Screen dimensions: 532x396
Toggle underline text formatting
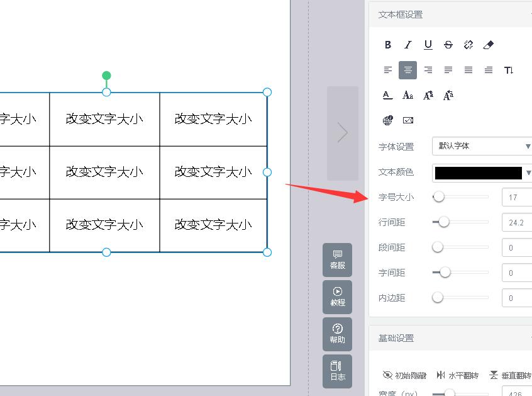coord(428,45)
